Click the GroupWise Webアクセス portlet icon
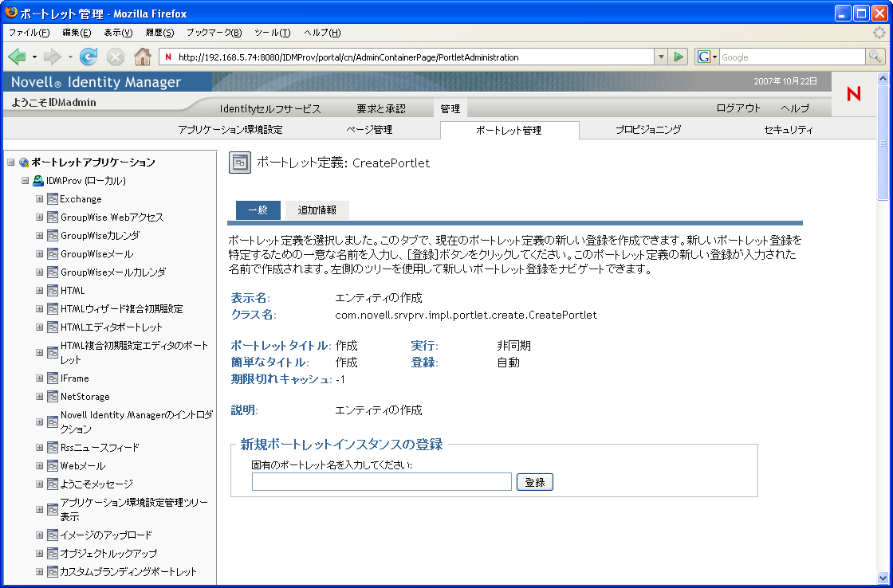This screenshot has width=893, height=588. point(53,218)
